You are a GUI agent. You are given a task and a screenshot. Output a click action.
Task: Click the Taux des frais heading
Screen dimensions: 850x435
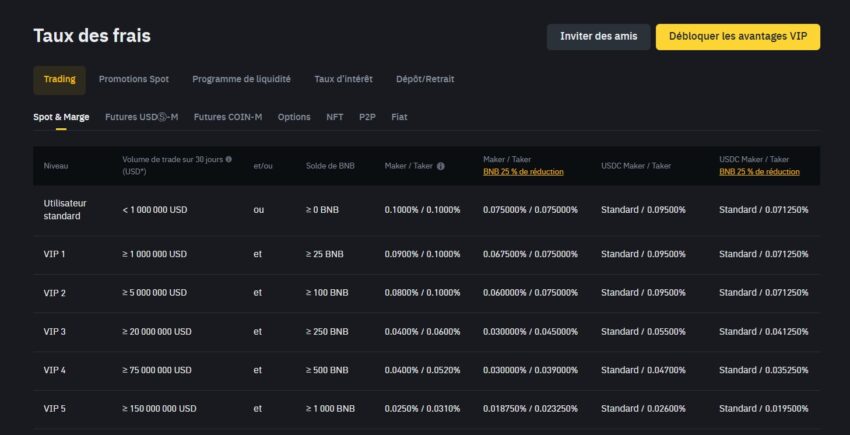(x=92, y=36)
